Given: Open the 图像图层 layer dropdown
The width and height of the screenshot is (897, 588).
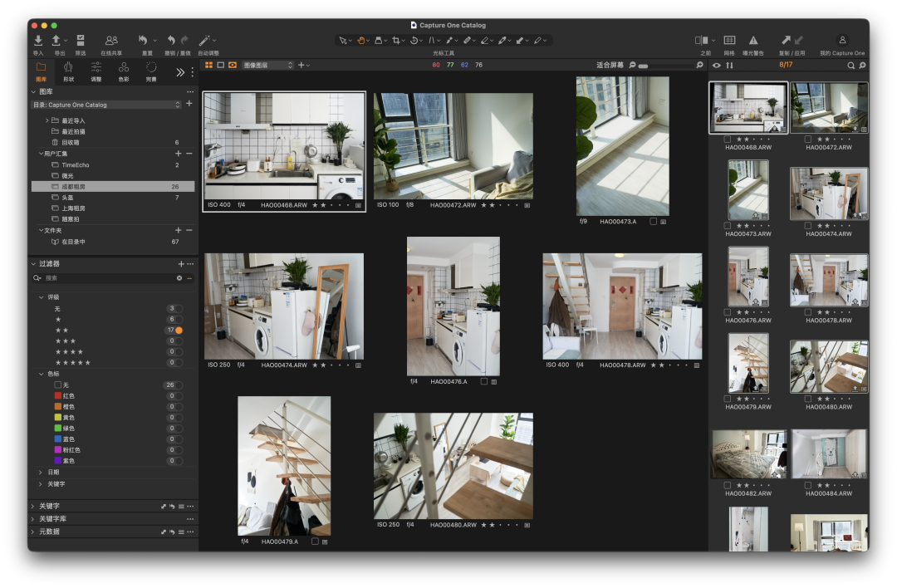Looking at the screenshot, I should coord(267,66).
